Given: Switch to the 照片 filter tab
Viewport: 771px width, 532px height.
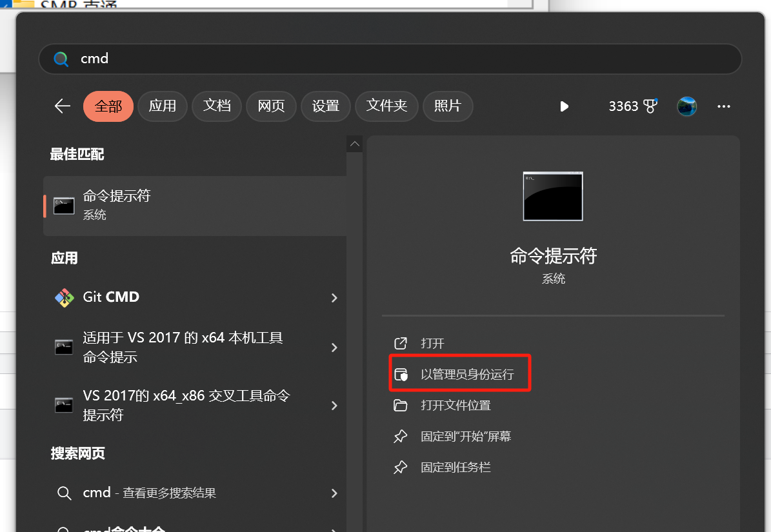Looking at the screenshot, I should (x=448, y=106).
